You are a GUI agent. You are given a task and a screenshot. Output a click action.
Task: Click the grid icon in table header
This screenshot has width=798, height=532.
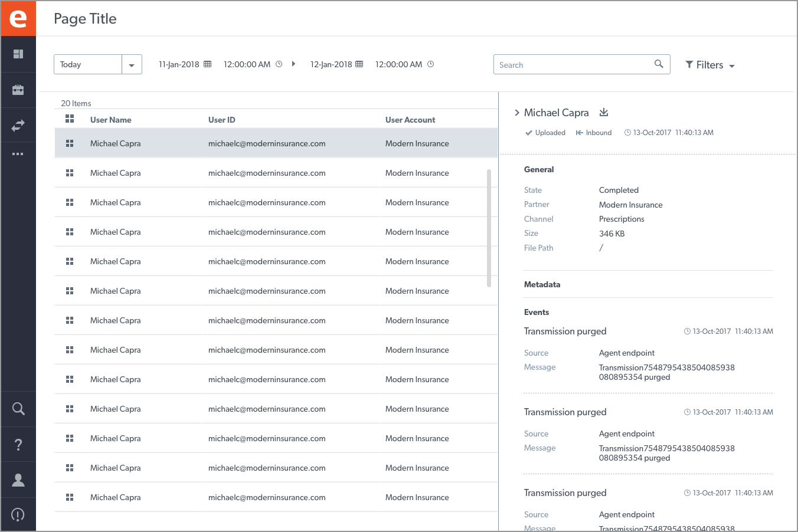pyautogui.click(x=70, y=119)
